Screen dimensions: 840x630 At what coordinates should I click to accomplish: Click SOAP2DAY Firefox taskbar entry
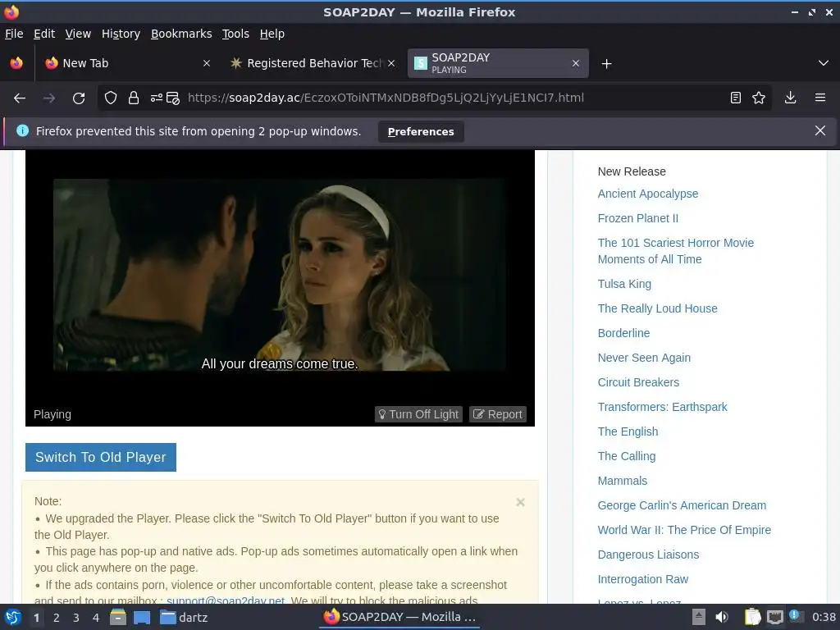(399, 617)
